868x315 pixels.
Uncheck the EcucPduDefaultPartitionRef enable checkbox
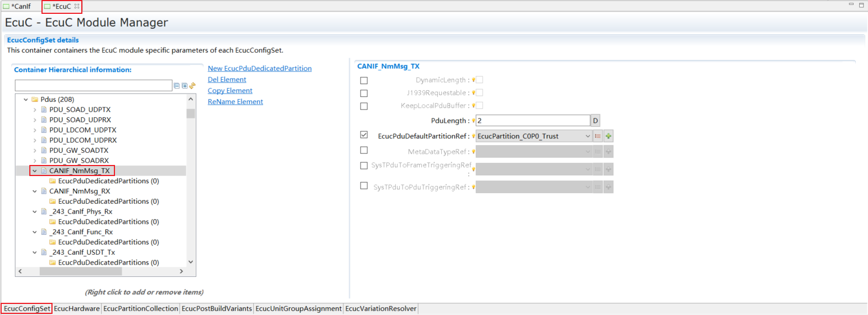[364, 135]
